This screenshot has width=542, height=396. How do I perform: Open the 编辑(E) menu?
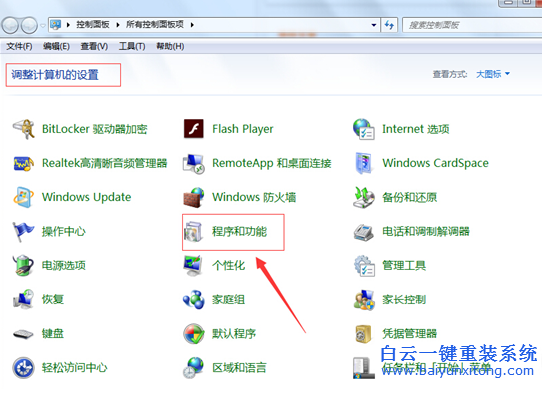click(56, 46)
